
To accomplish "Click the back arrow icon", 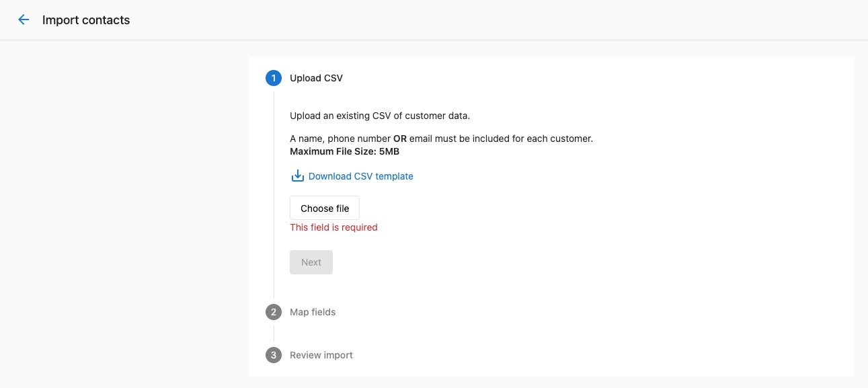I will pos(24,20).
